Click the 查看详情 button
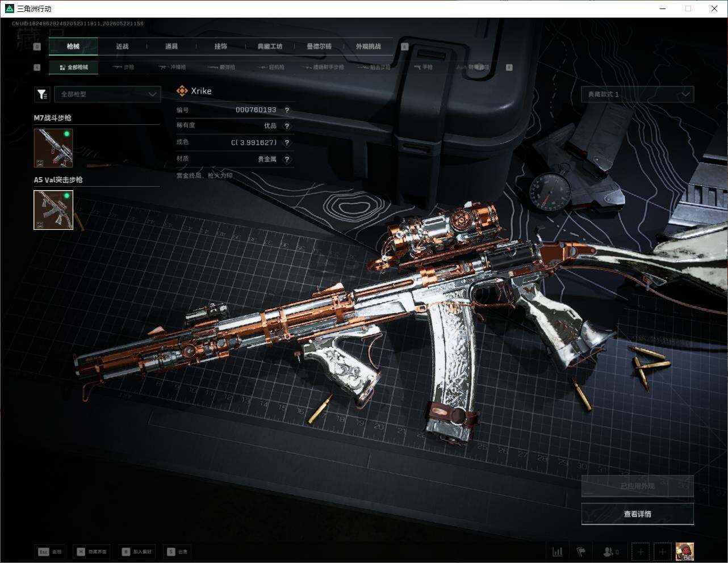The width and height of the screenshot is (728, 563). click(637, 514)
